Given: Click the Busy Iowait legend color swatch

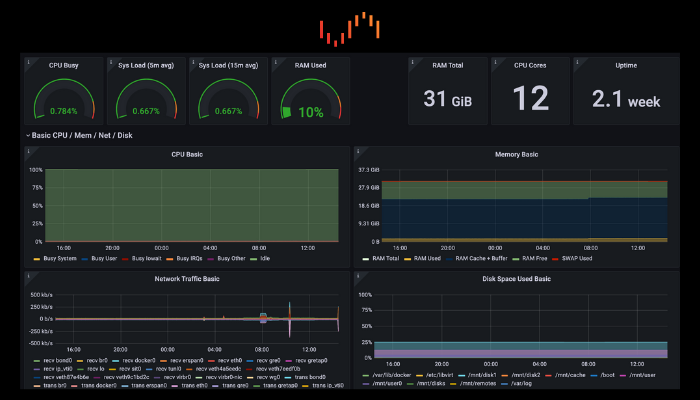Looking at the screenshot, I should (x=126, y=258).
